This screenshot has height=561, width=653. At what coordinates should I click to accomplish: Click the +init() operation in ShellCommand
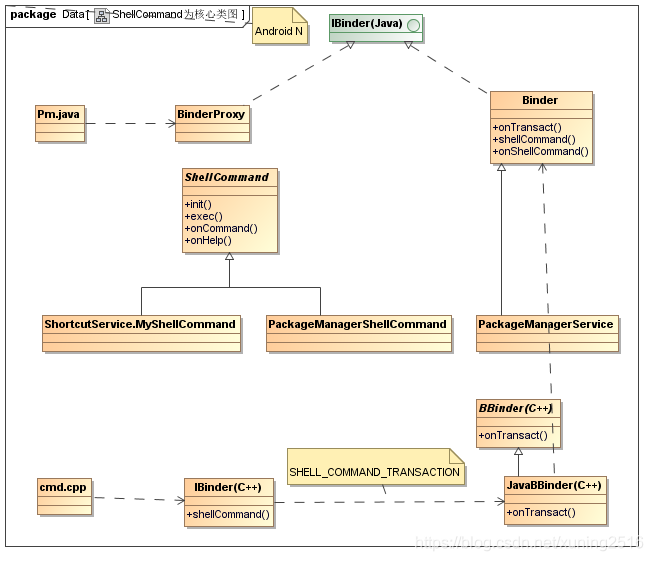pos(198,204)
